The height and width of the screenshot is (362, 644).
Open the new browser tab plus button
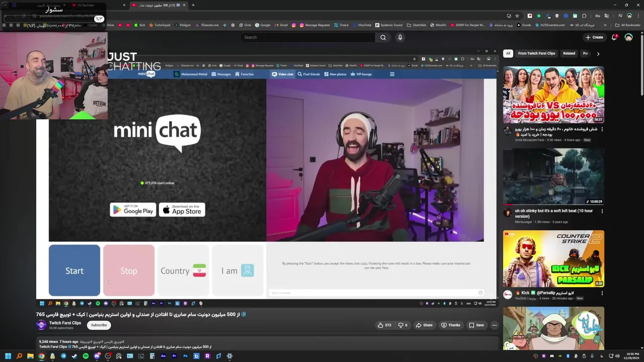(x=193, y=5)
